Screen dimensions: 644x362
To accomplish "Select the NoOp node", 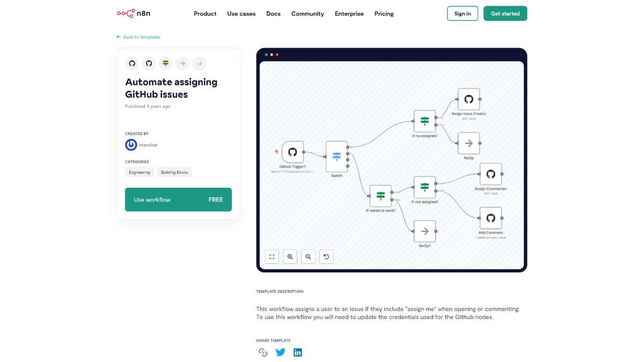I will (x=469, y=143).
